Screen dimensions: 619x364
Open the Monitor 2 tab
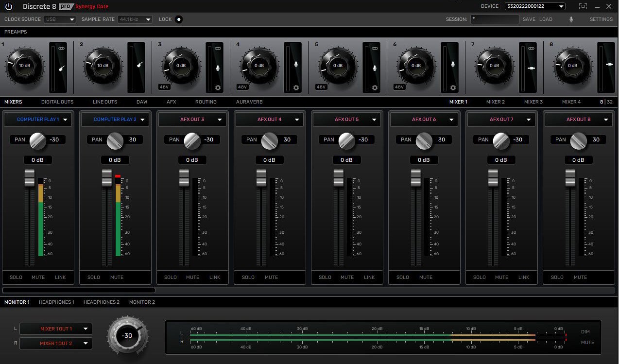point(142,302)
